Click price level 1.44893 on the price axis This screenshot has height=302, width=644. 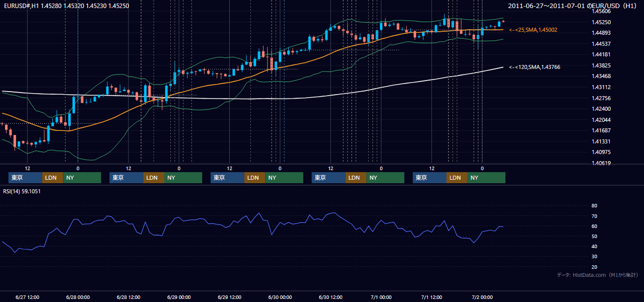click(x=601, y=33)
